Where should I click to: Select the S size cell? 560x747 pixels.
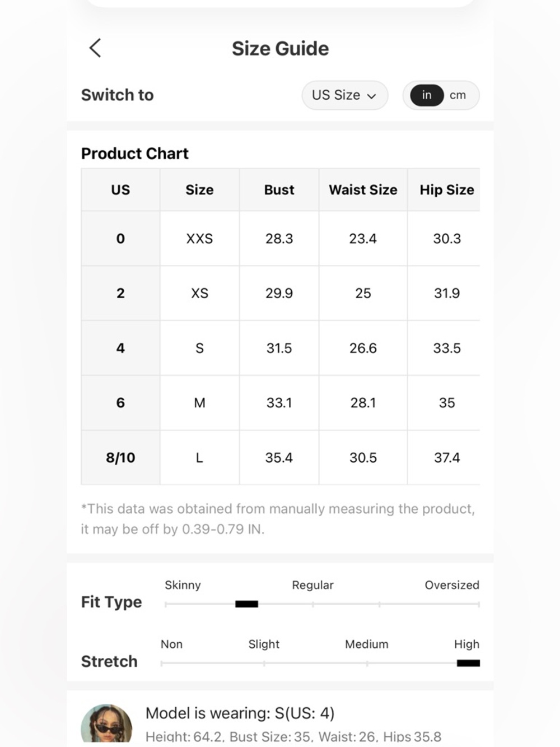click(x=200, y=348)
